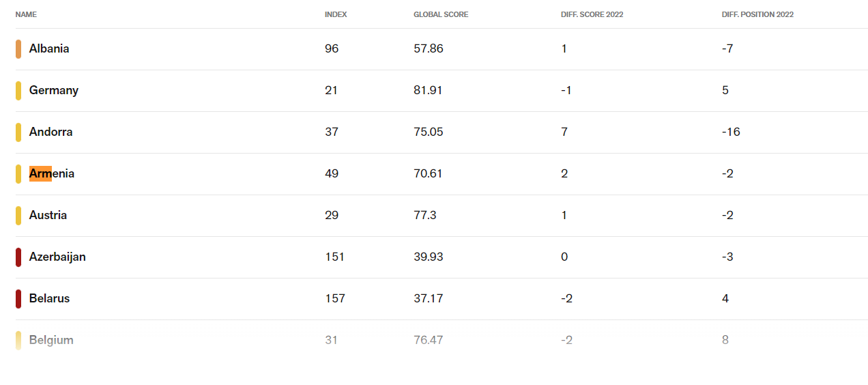868x385 pixels.
Task: Sort table by NAME column header
Action: click(26, 14)
